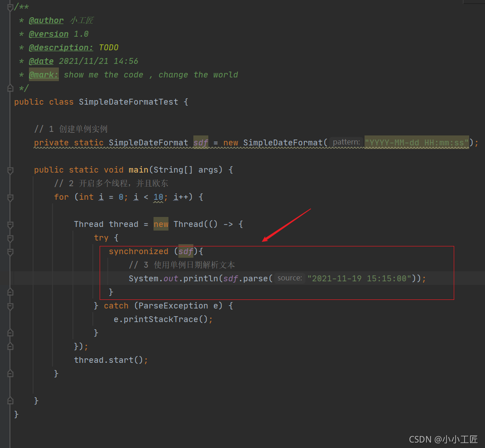Screen dimensions: 485x448
Task: Click the thread.start() call
Action: coord(110,360)
